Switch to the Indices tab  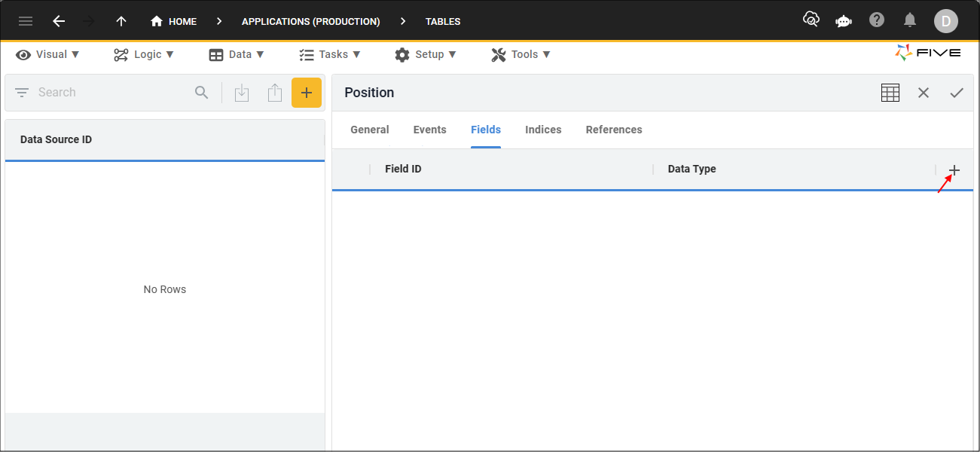click(543, 130)
